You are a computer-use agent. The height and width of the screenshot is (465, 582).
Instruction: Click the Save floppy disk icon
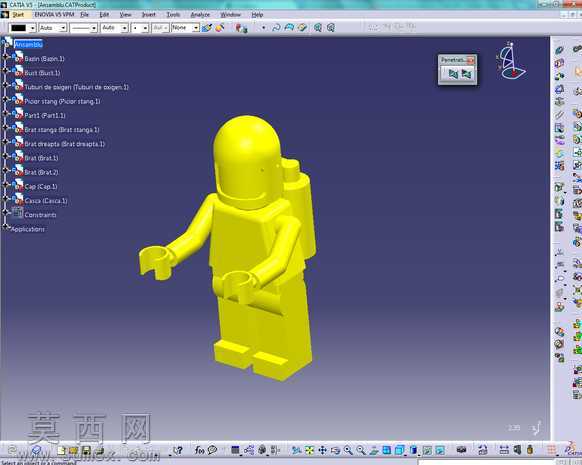(x=86, y=451)
